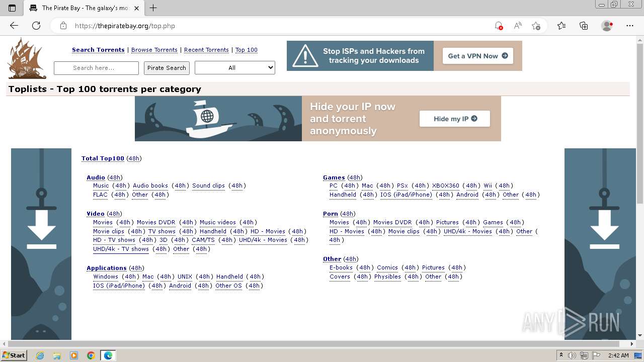Open a new tab with the plus icon
Viewport: 644px width, 362px height.
point(153,8)
